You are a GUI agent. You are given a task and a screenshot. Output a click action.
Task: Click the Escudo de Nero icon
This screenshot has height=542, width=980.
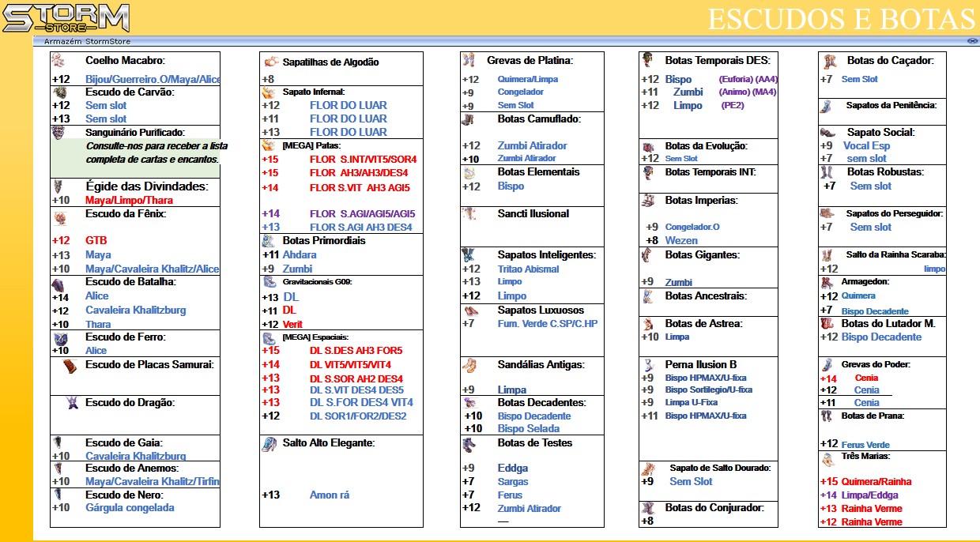(x=59, y=495)
